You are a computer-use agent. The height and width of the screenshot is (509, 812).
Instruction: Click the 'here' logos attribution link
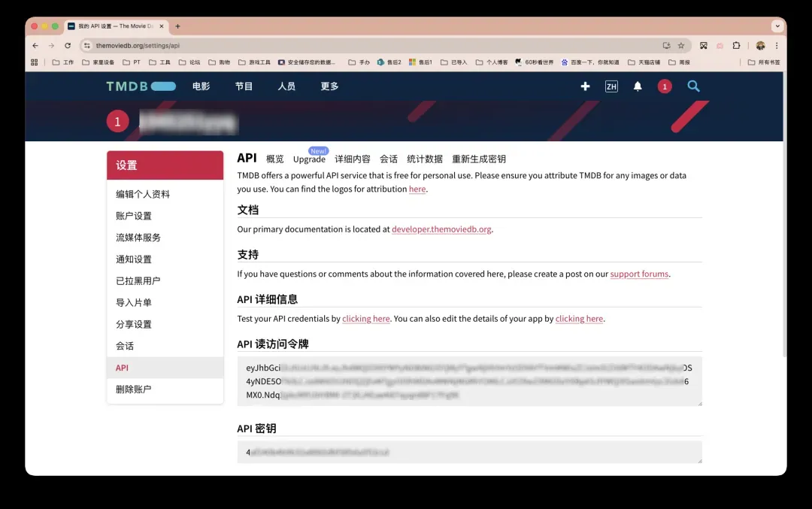coord(417,189)
